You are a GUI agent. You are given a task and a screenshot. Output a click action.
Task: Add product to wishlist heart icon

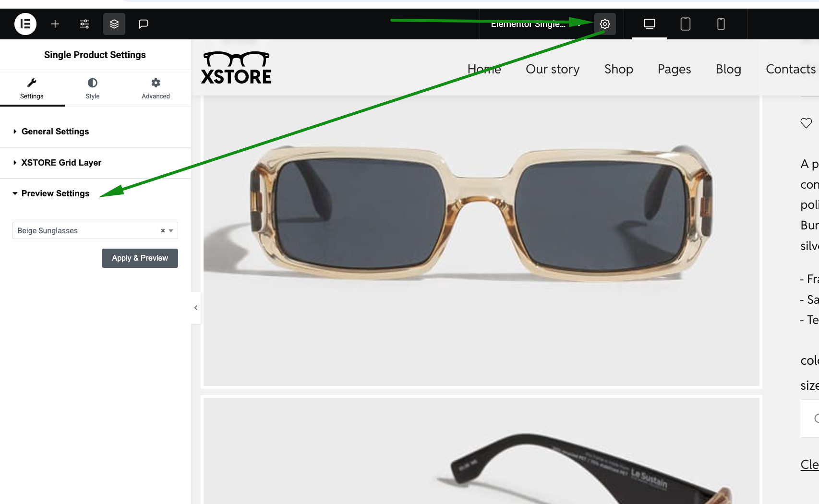point(806,123)
